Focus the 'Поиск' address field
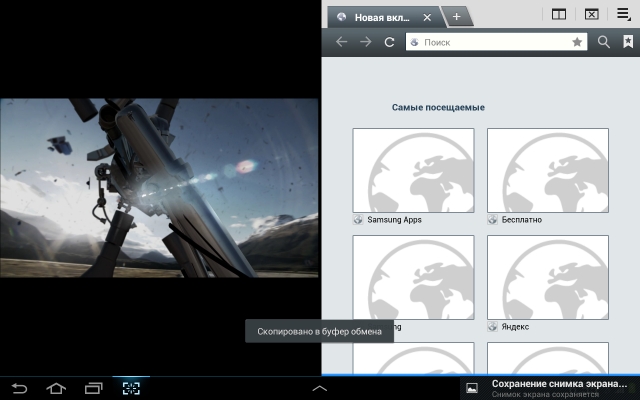This screenshot has height=400, width=640. (x=496, y=42)
